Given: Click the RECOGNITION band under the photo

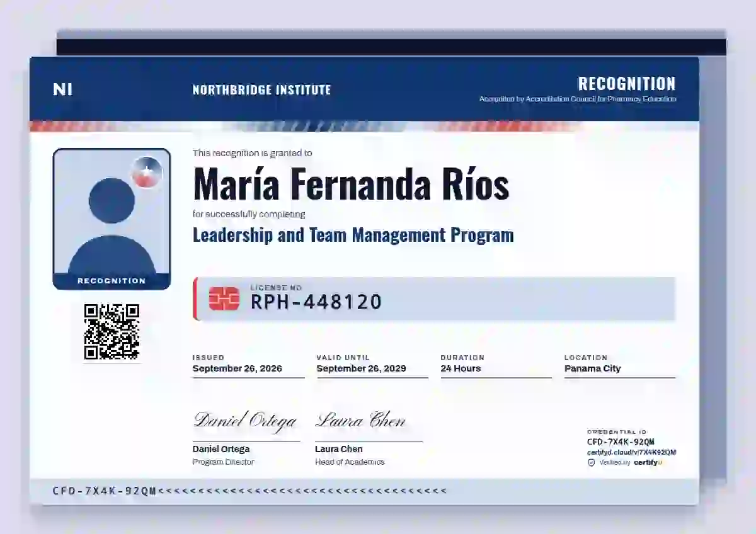Looking at the screenshot, I should click(x=112, y=281).
